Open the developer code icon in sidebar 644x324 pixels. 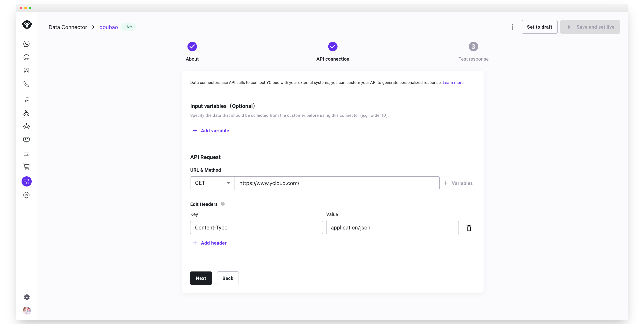click(x=26, y=195)
